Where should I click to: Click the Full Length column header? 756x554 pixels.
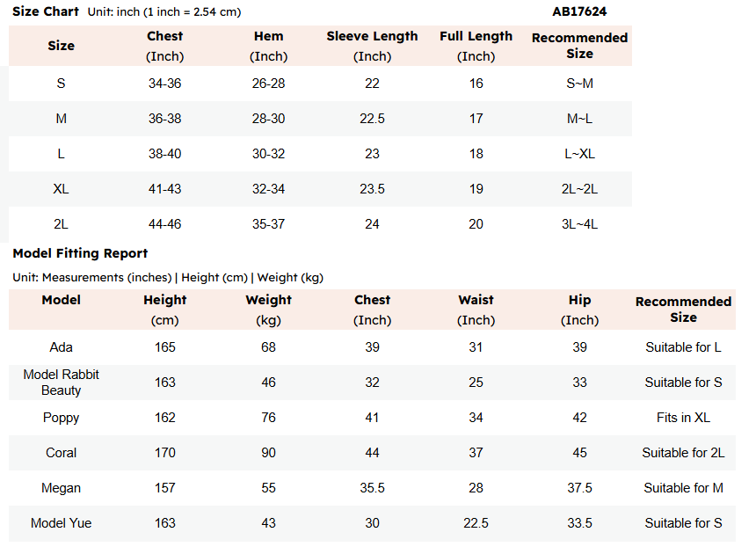point(476,47)
